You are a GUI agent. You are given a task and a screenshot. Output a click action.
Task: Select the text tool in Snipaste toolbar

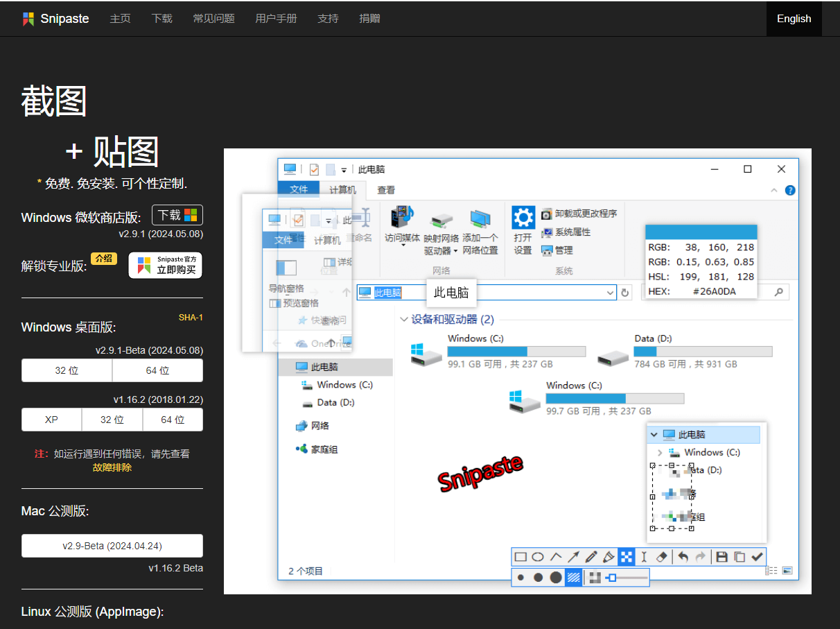644,557
